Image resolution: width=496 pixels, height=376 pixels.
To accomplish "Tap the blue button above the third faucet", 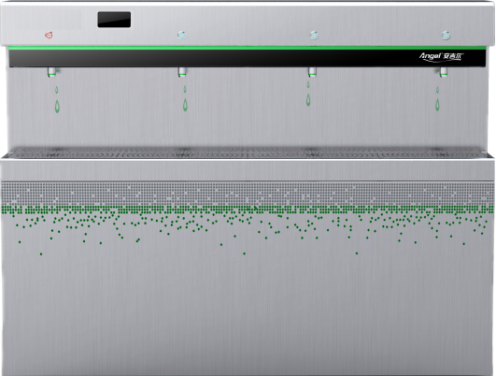I will point(313,35).
